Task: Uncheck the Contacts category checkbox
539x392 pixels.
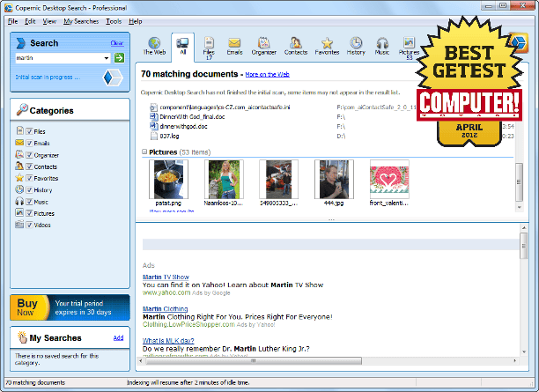Action: click(30, 166)
